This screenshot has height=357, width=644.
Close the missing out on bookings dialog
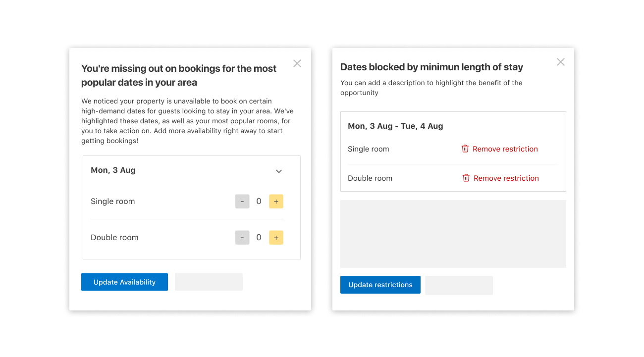tap(297, 63)
